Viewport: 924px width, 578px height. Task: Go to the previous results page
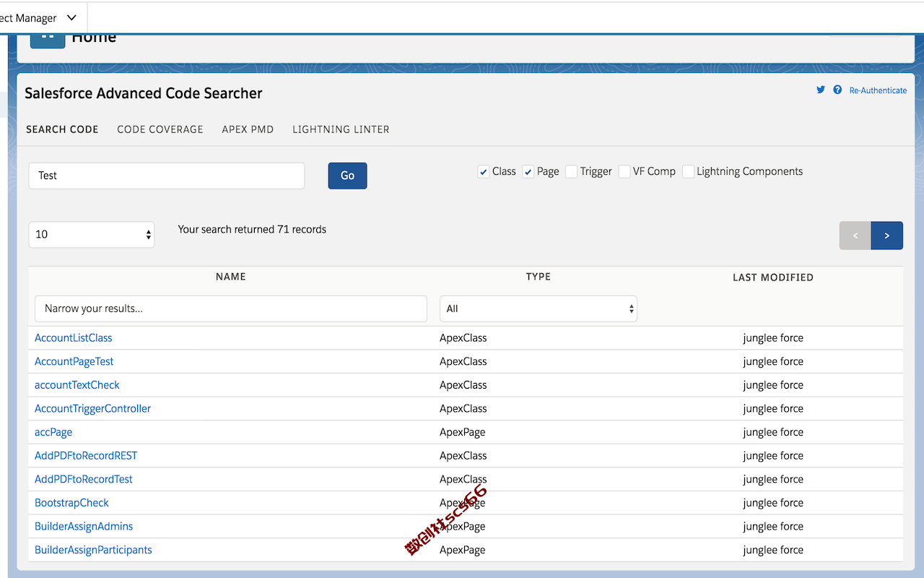point(855,236)
